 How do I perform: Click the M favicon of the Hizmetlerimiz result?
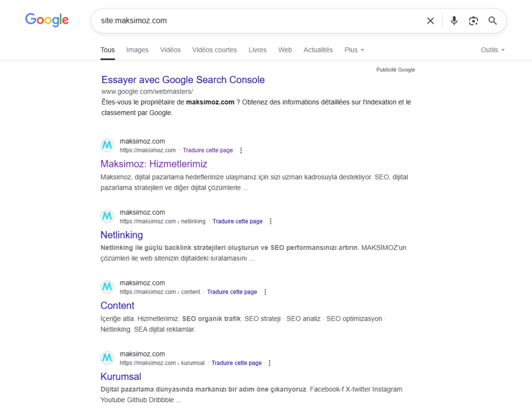click(x=107, y=146)
